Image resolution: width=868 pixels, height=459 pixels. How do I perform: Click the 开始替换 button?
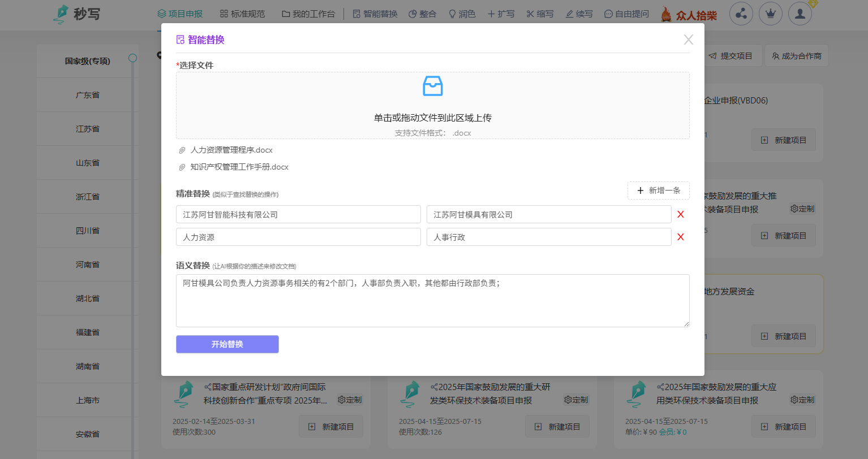[227, 344]
